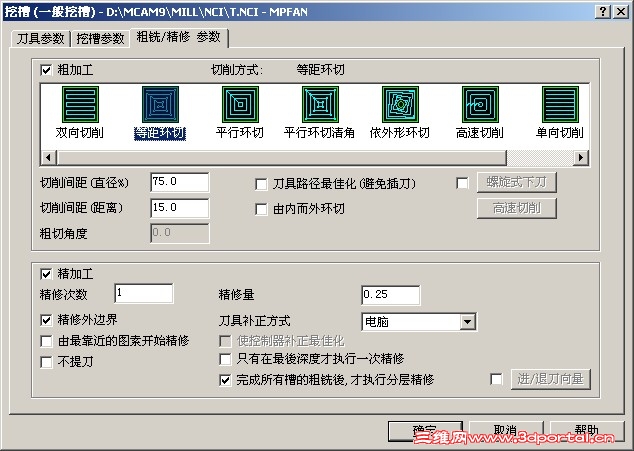Switch to the 刀具参数 tab
The width and height of the screenshot is (634, 451).
(x=40, y=39)
